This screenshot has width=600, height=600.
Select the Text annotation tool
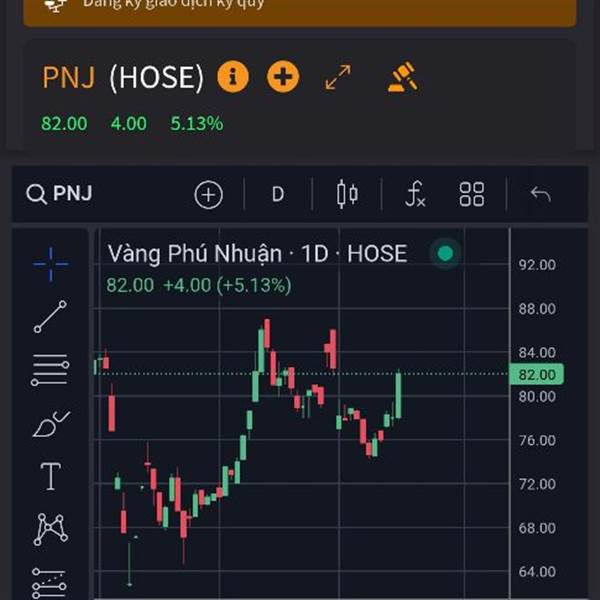point(51,476)
